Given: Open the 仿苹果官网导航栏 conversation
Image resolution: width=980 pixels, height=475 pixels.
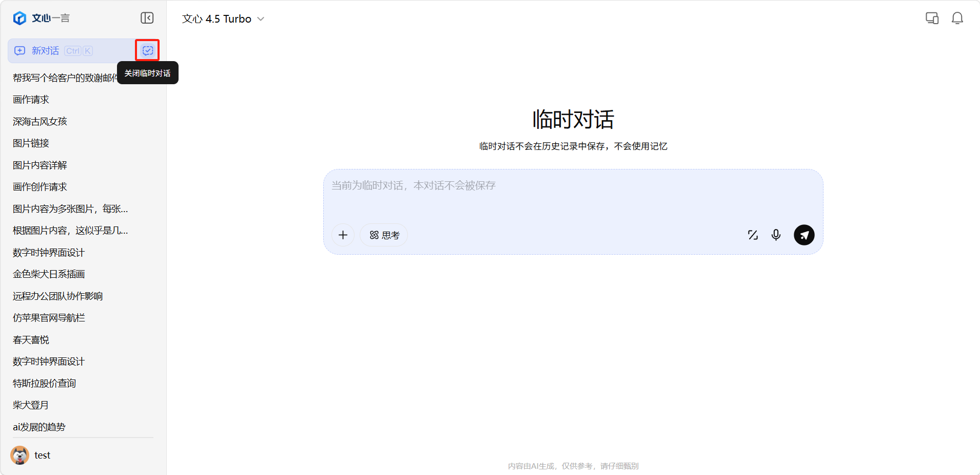Looking at the screenshot, I should click(49, 318).
